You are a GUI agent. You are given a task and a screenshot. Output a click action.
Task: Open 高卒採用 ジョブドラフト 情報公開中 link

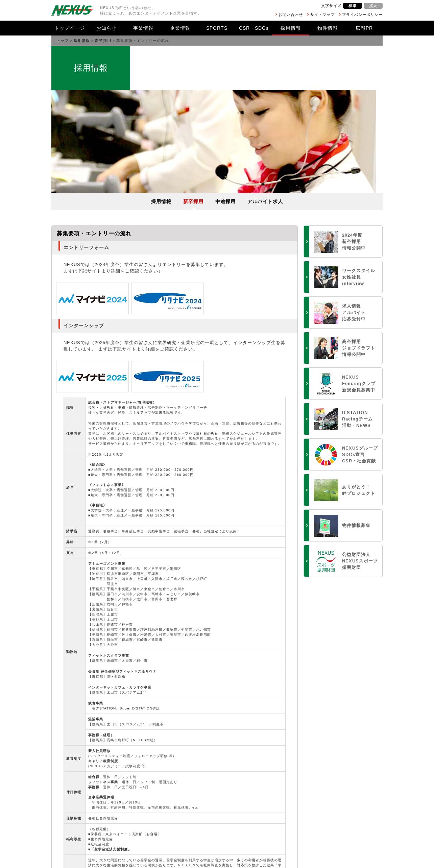[x=358, y=348]
